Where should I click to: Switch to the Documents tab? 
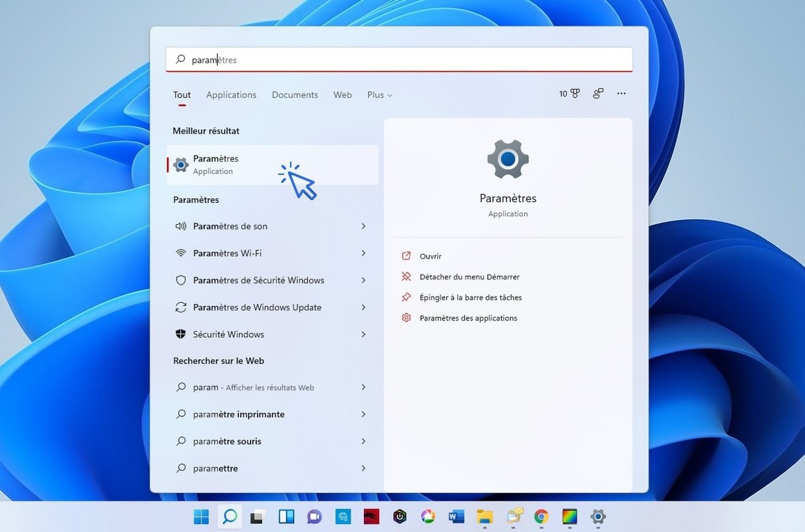click(295, 94)
